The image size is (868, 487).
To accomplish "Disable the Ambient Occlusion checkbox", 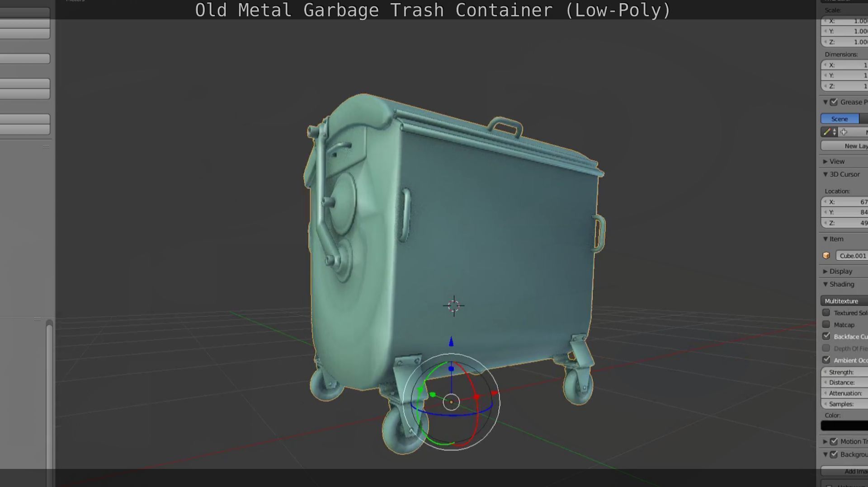I will tap(826, 360).
